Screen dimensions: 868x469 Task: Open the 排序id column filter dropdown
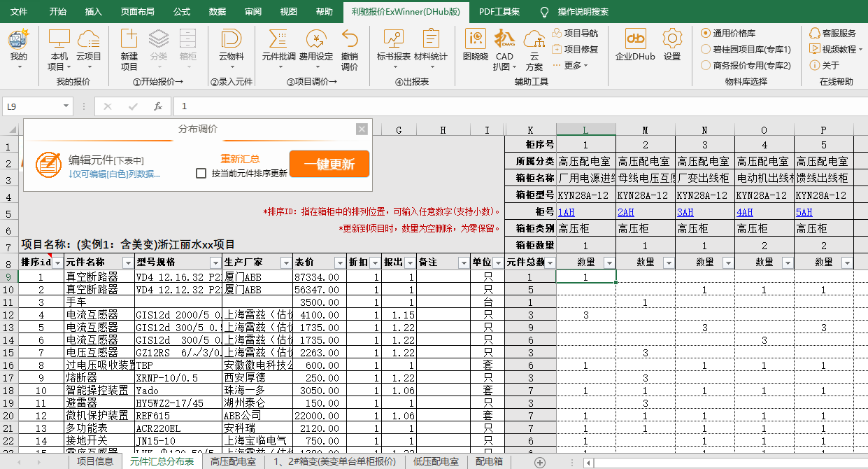click(x=57, y=262)
